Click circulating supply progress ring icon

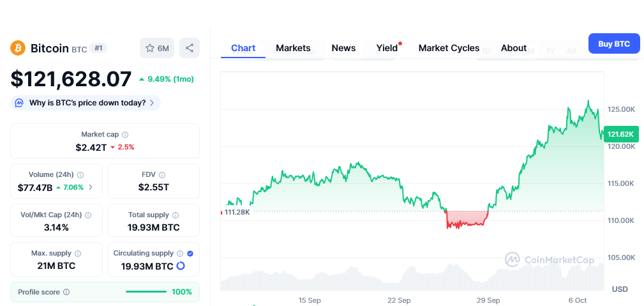pyautogui.click(x=181, y=266)
